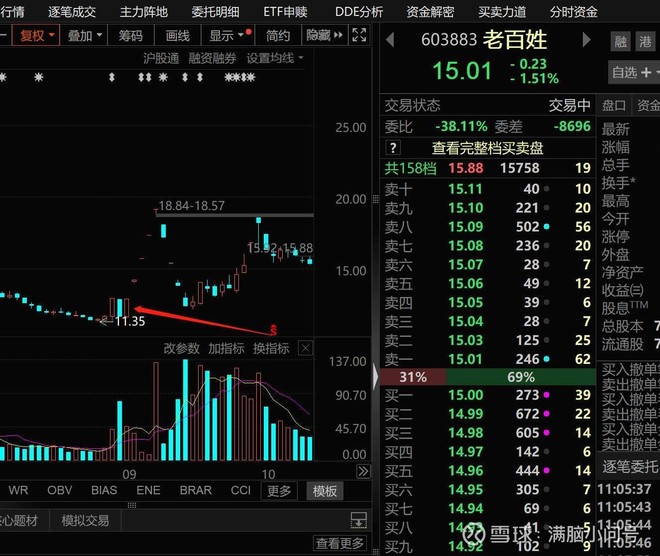Open the 复权 dropdown
Image resolution: width=660 pixels, height=556 pixels.
click(x=37, y=35)
